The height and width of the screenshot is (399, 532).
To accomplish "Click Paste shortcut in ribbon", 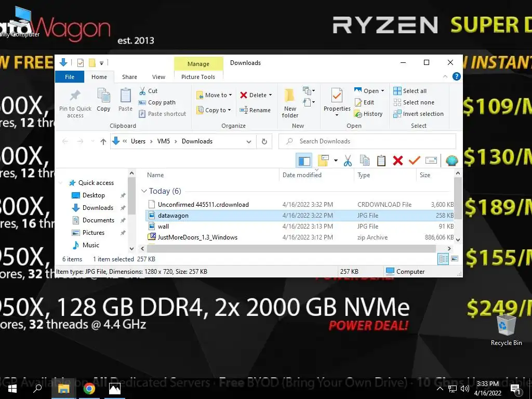I will tap(163, 114).
